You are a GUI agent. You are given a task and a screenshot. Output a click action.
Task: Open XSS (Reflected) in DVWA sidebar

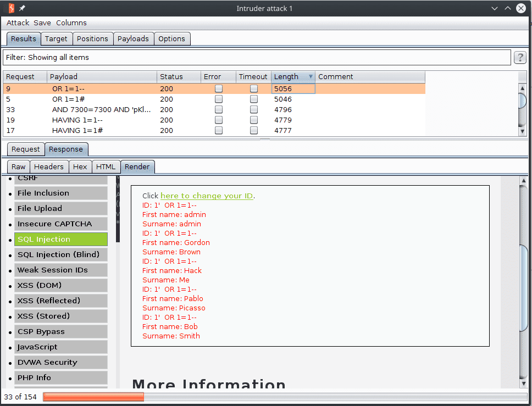(61, 301)
